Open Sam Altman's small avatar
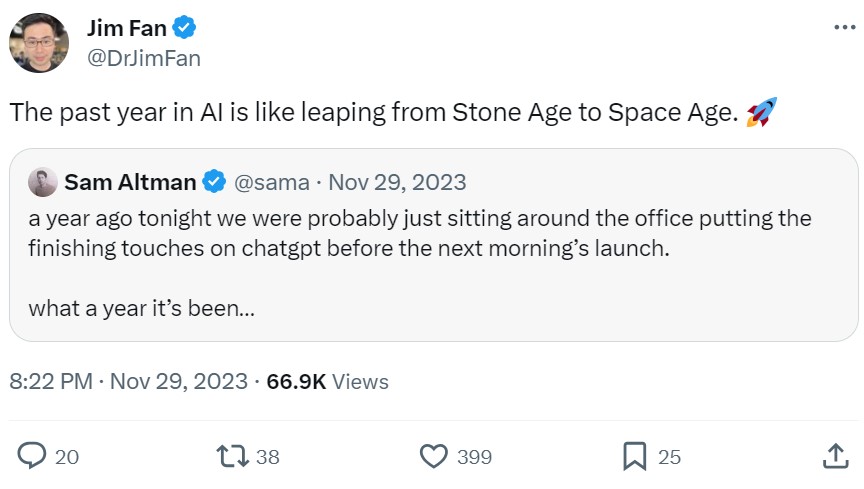The height and width of the screenshot is (489, 864). coord(41,182)
